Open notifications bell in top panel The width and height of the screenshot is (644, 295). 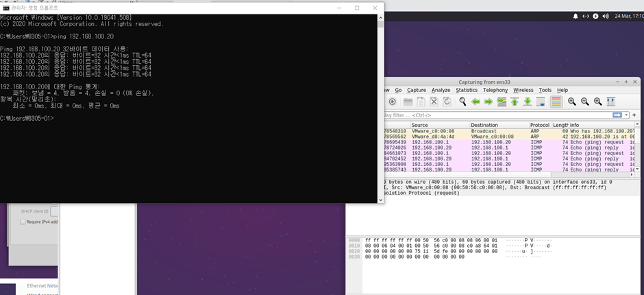pos(575,16)
